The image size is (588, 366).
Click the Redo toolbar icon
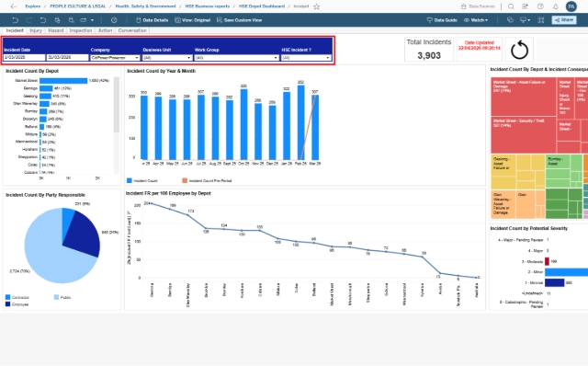29,20
